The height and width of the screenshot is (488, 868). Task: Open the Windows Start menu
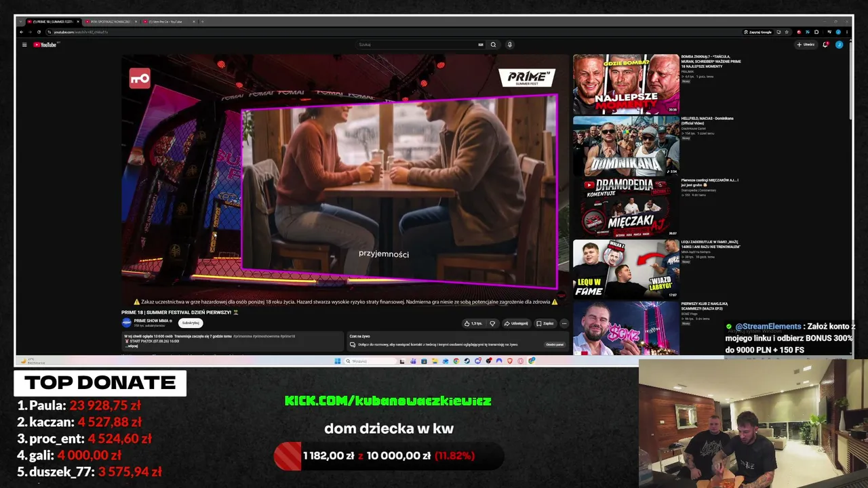point(337,361)
